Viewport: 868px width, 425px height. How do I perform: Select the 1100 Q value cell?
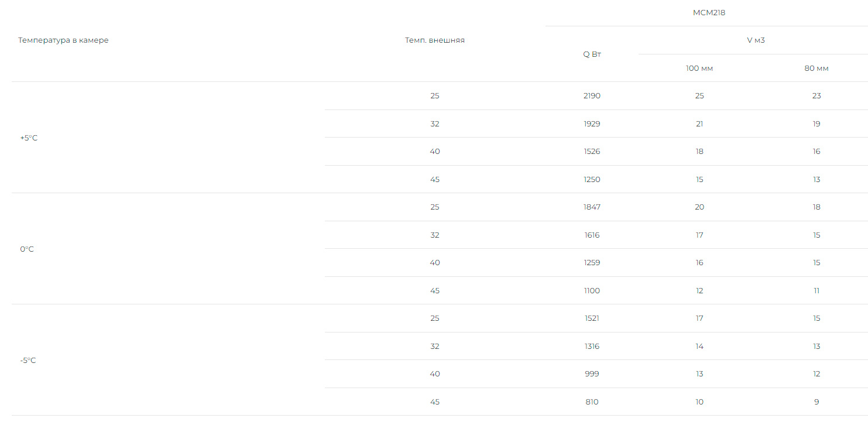point(592,291)
